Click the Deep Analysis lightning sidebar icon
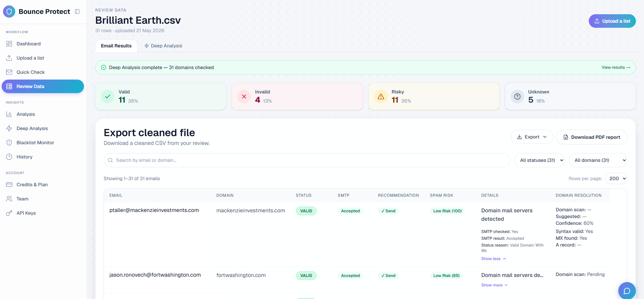Viewport: 644px width, 299px height. click(9, 128)
